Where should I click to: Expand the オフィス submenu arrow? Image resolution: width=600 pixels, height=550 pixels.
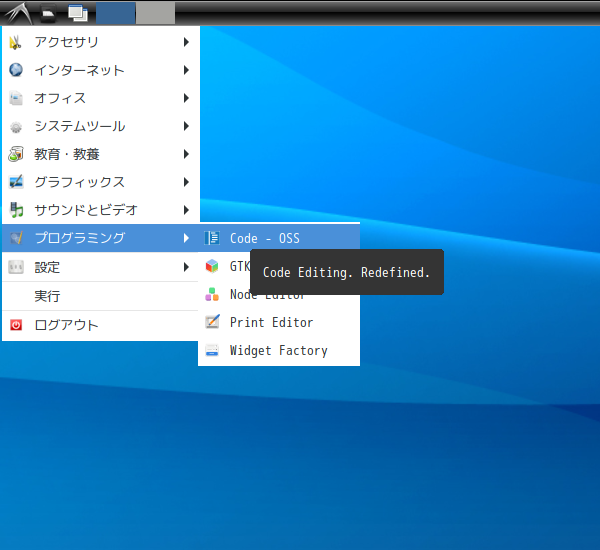(x=186, y=98)
